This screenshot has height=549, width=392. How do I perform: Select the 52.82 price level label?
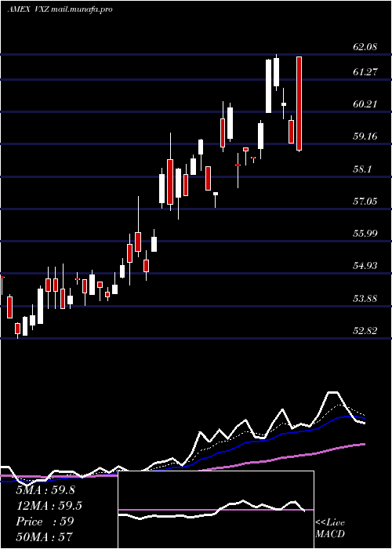point(365,330)
